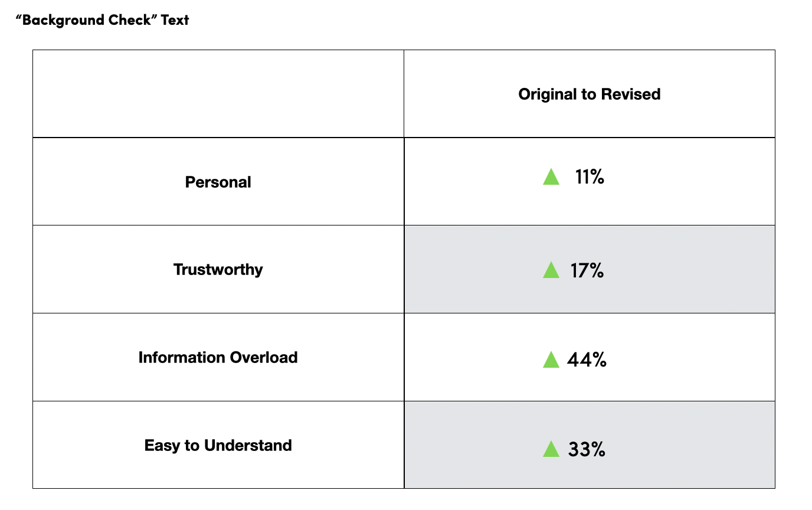Click the green triangle beside 17%
812x510 pixels.
pos(551,270)
